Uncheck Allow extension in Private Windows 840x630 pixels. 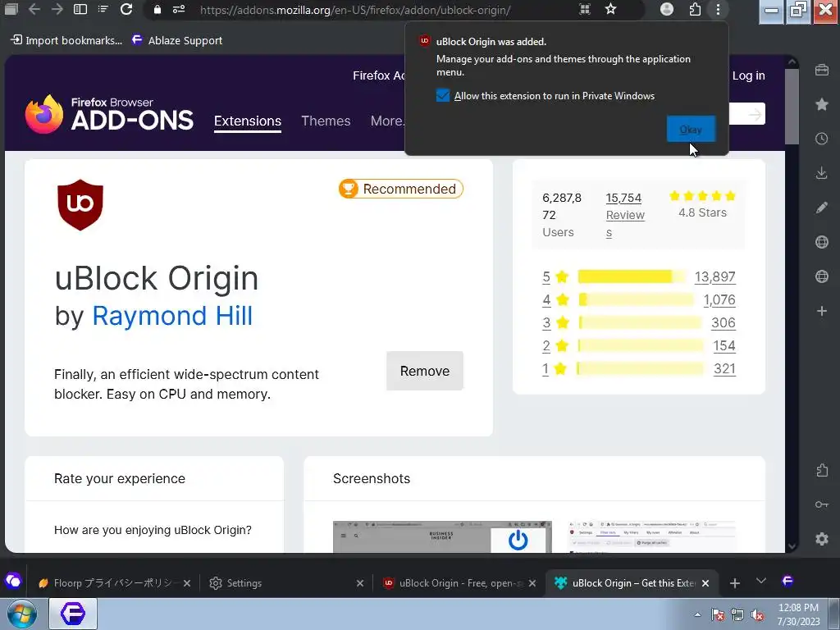[x=442, y=95]
